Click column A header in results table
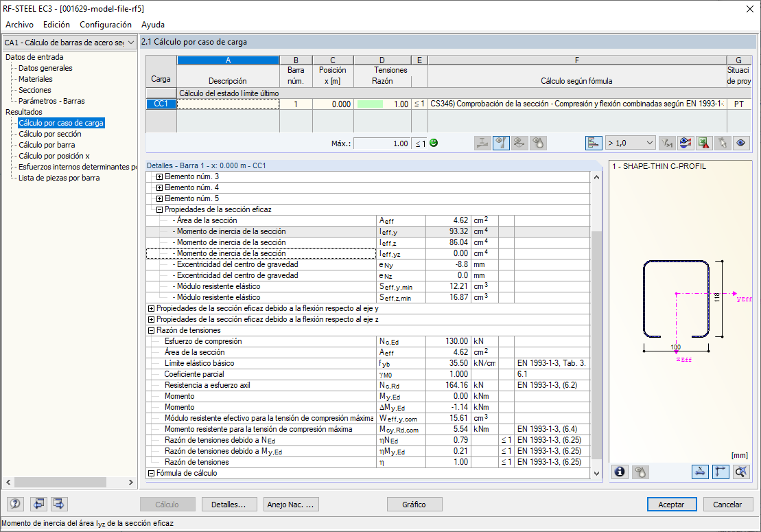 tap(228, 60)
